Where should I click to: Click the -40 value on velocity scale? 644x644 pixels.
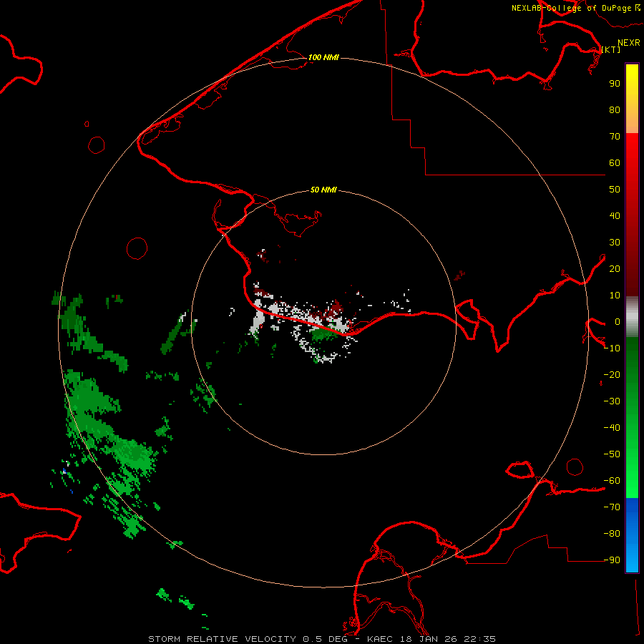pos(612,428)
